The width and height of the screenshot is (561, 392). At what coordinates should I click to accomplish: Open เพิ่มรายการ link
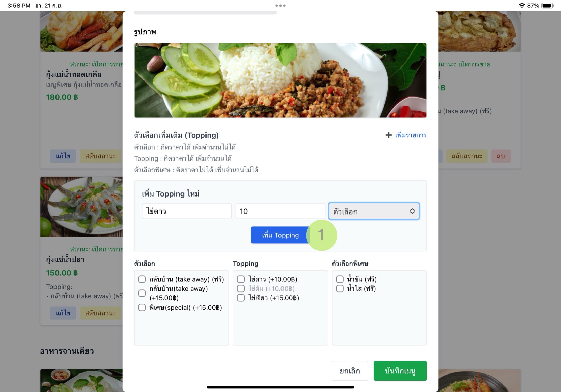point(411,135)
